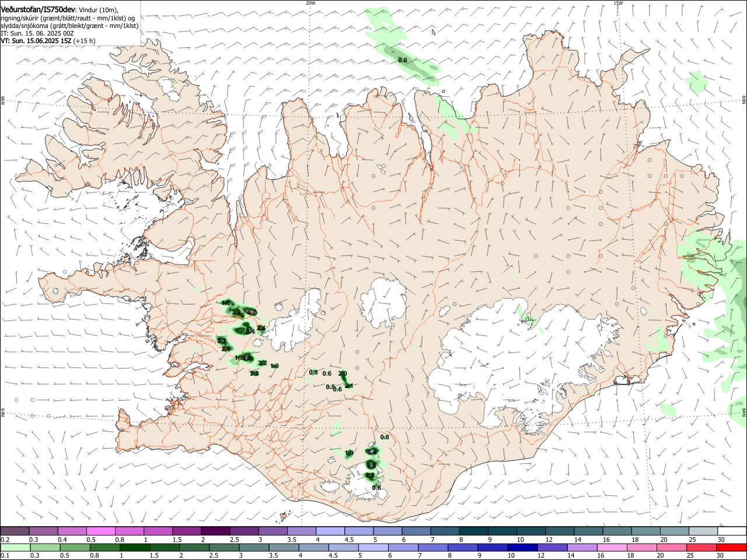The height and width of the screenshot is (560, 747).
Task: Click the 'Veðurstofan/IS750dev' title text
Action: click(x=38, y=9)
